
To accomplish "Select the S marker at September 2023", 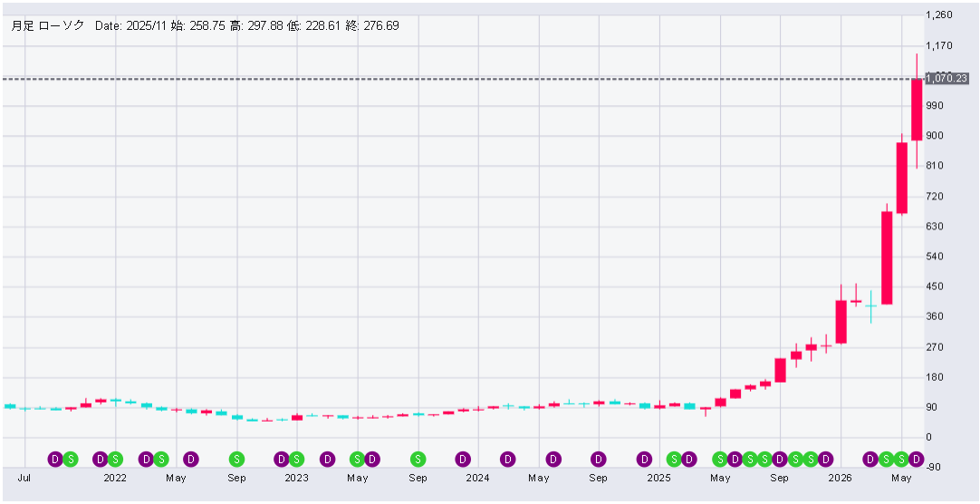I will pyautogui.click(x=418, y=460).
